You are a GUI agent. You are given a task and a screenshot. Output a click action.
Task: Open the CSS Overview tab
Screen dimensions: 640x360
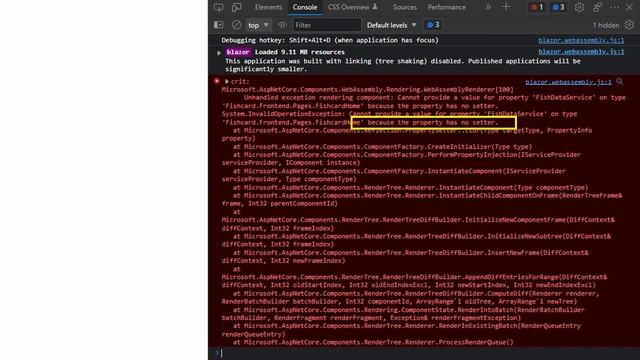tap(353, 7)
